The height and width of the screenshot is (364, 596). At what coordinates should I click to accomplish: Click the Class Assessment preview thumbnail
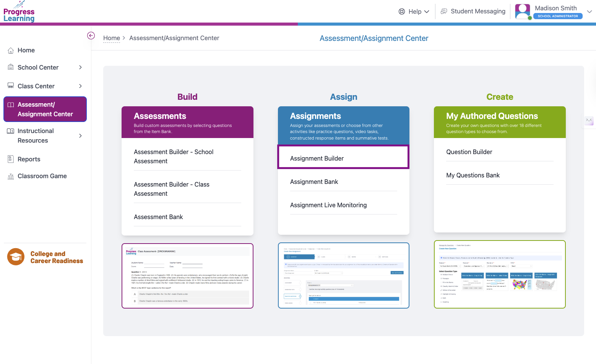pos(187,276)
